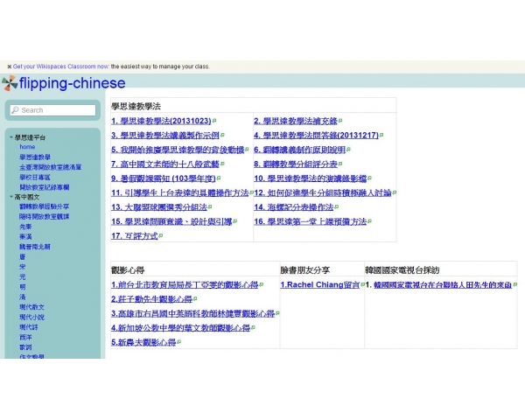Image resolution: width=525 pixels, height=420 pixels.
Task: Collapse the 學思達平台 sidebar section
Action: [x=11, y=137]
